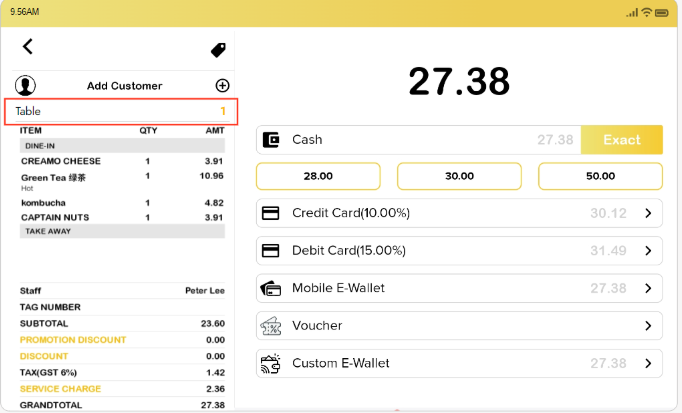682x413 pixels.
Task: Click the Debit Card icon
Action: [x=270, y=250]
